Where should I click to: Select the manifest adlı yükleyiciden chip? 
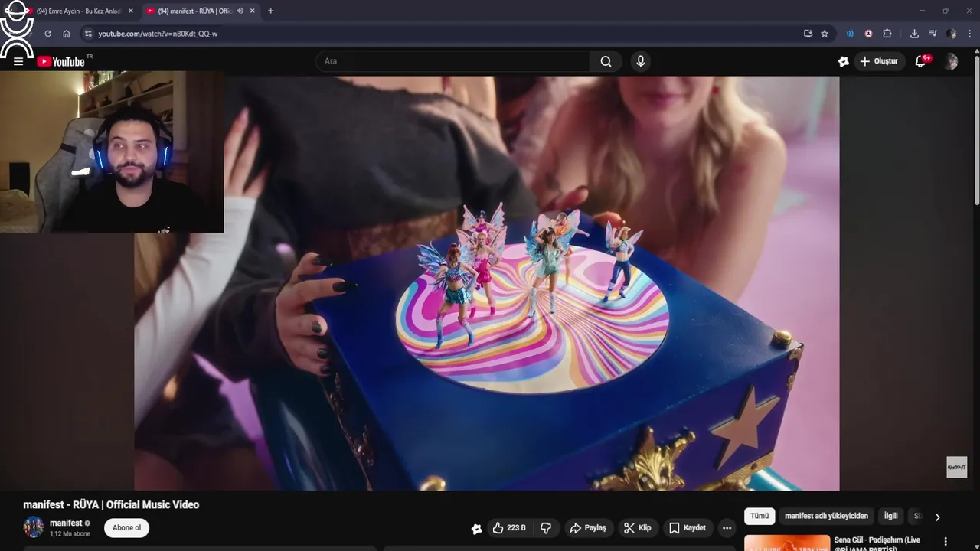coord(826,516)
